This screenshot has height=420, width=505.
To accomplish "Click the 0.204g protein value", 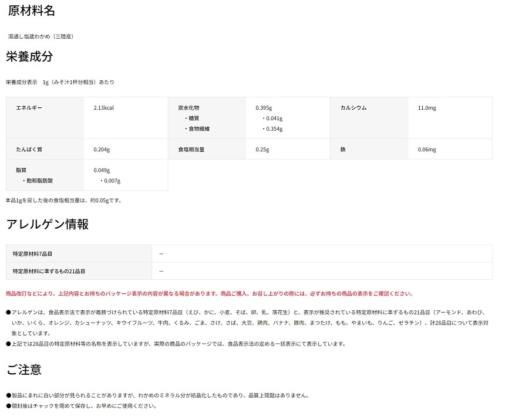I will pos(101,150).
